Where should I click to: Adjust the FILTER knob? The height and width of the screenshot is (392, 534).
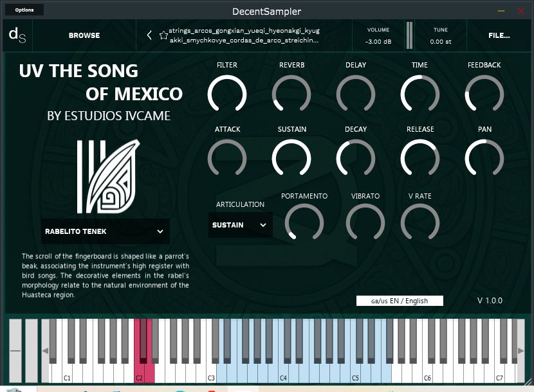[227, 94]
